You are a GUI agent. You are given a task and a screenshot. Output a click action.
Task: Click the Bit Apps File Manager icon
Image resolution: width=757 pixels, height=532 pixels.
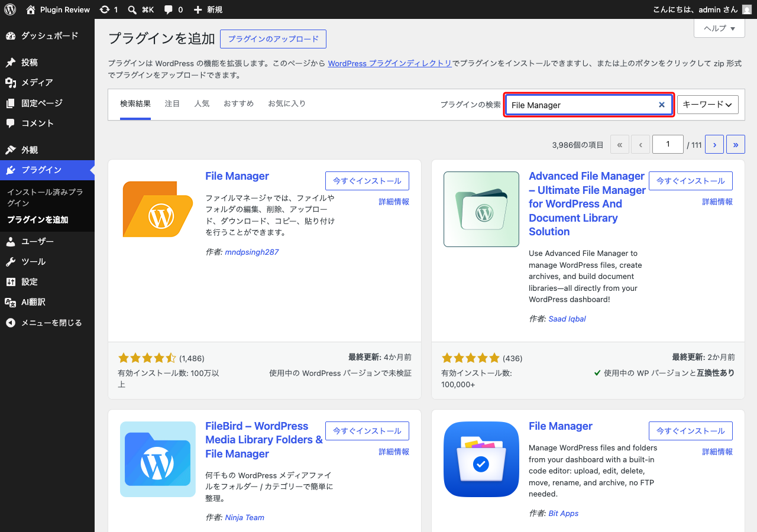point(481,459)
